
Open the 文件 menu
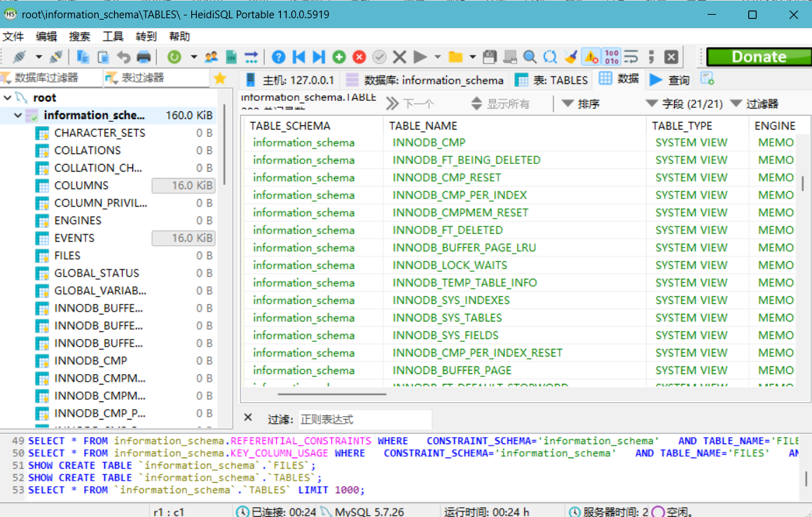[x=13, y=36]
